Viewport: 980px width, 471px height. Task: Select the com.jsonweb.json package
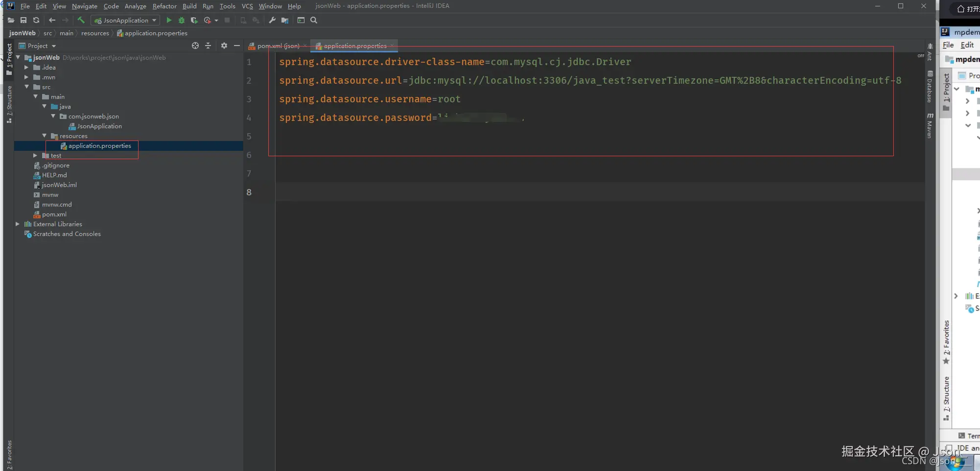click(x=93, y=117)
